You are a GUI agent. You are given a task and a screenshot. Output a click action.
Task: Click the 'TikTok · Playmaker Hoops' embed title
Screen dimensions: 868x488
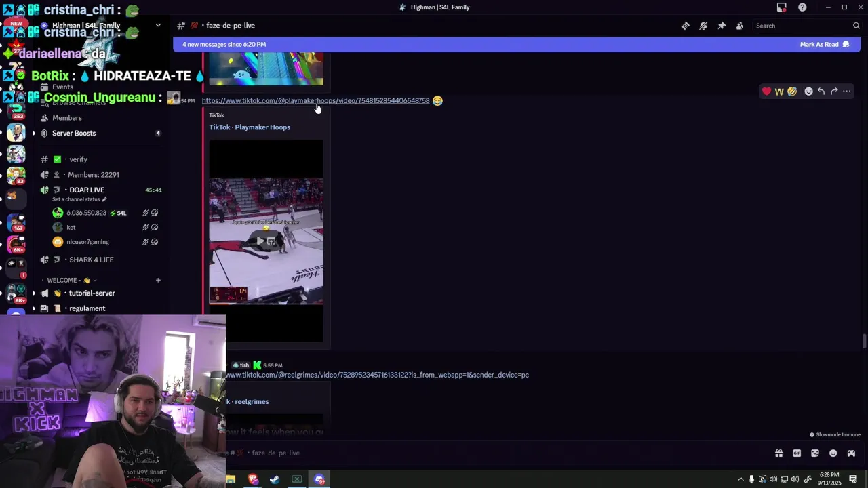[250, 127]
